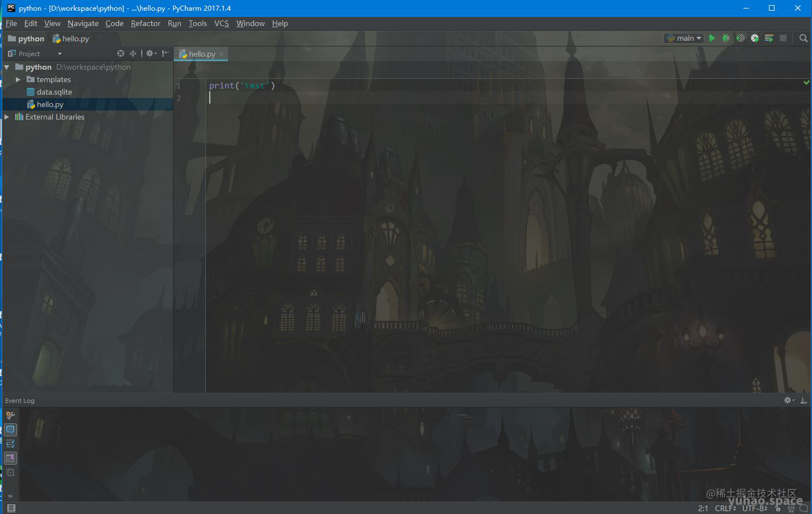The image size is (812, 514).
Task: Click the gray Stop button
Action: tap(783, 38)
